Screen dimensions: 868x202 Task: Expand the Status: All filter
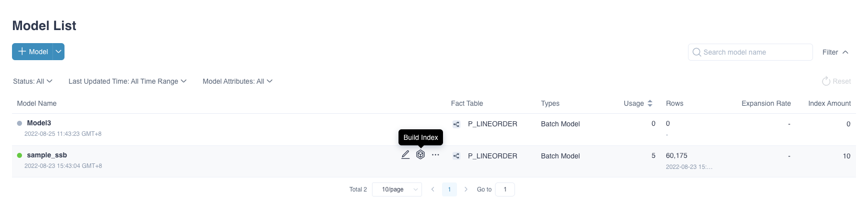(x=33, y=81)
